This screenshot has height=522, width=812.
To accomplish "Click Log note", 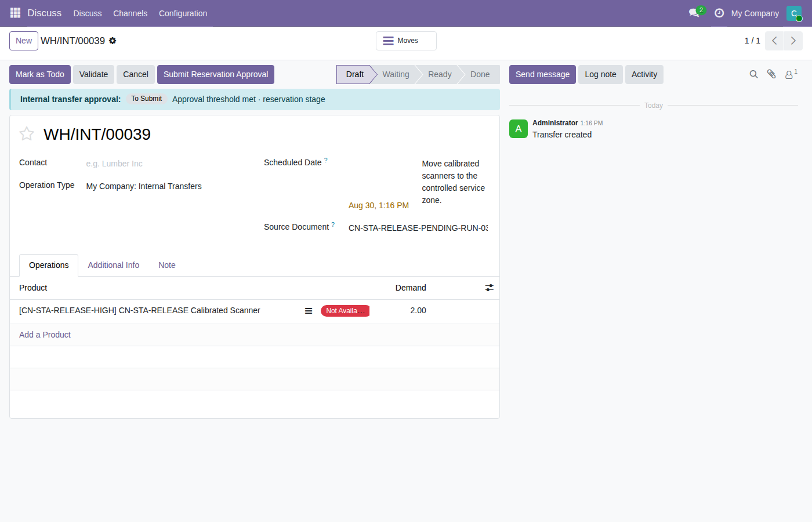I will (x=600, y=74).
